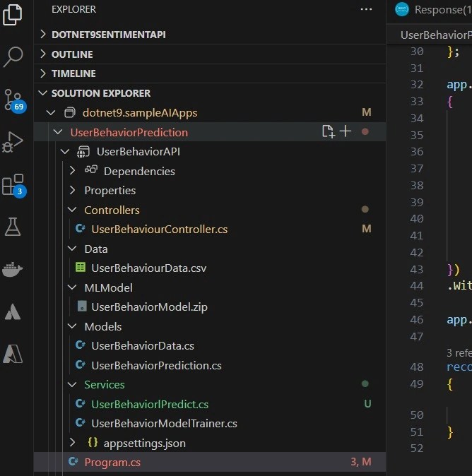Expand the Properties folder chevron
Screen dimensions: 472x476
(x=72, y=190)
